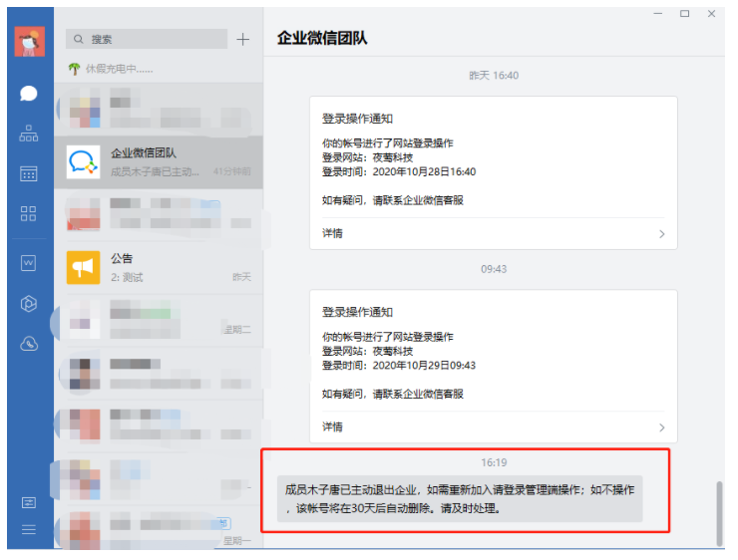
Task: Click the 公告 megaphone avatar
Action: click(84, 267)
